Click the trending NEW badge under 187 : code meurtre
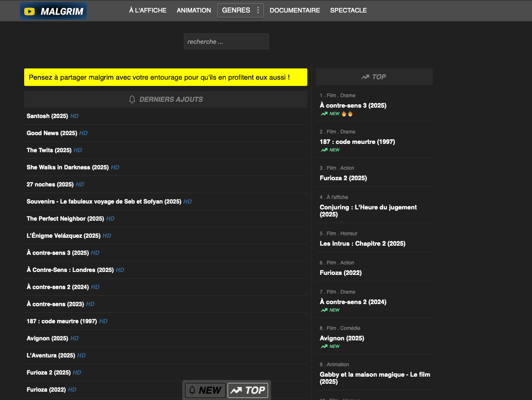 (330, 150)
